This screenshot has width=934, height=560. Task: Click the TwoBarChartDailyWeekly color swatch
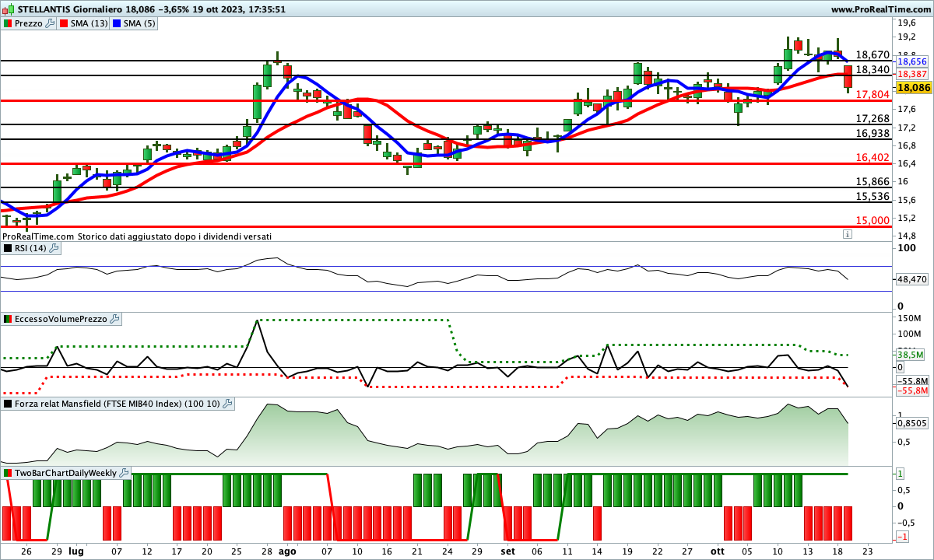coord(8,473)
